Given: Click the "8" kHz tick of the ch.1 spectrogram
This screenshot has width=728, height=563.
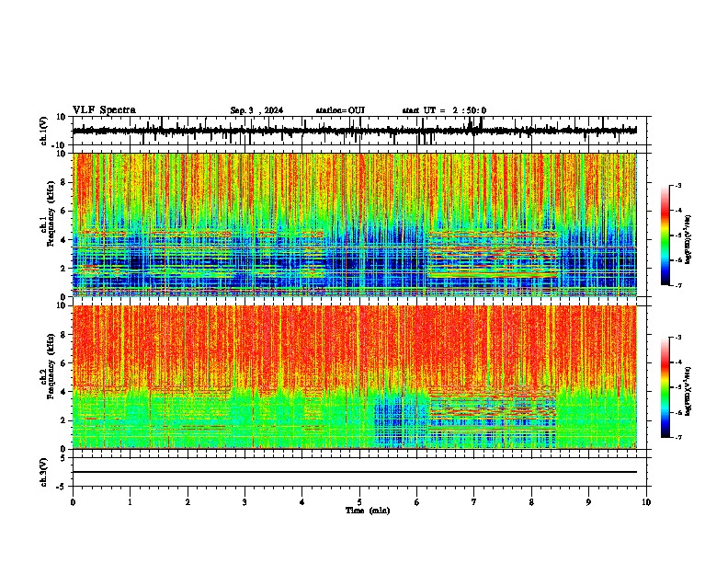Looking at the screenshot, I should [x=63, y=182].
